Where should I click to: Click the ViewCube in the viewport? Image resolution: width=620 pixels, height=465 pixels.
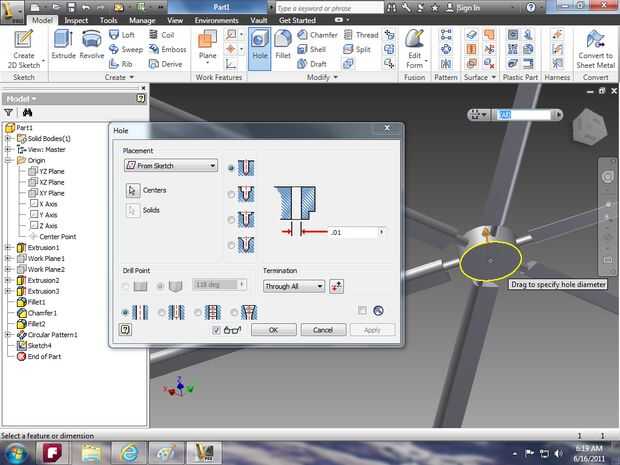pyautogui.click(x=590, y=126)
